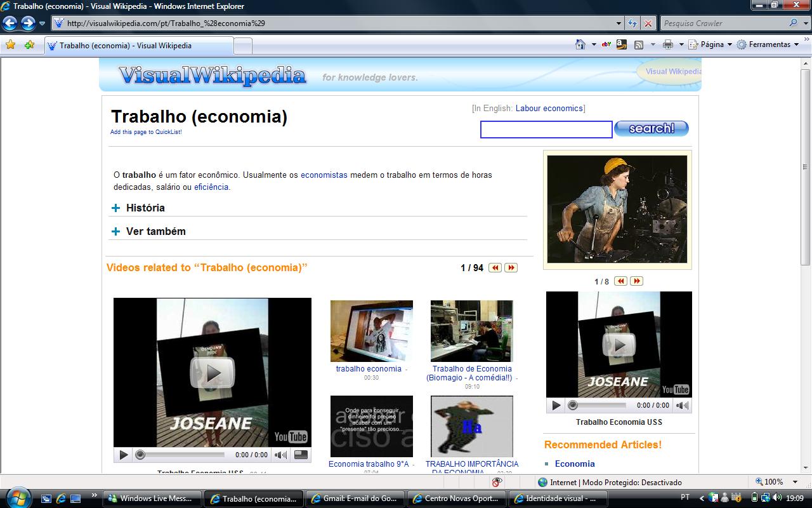This screenshot has width=812, height=508.
Task: Click the blue search! button
Action: click(x=652, y=128)
